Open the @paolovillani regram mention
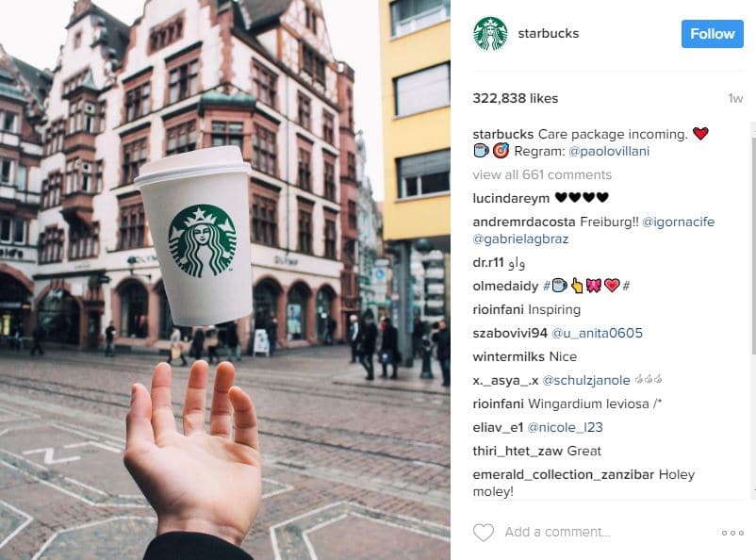 point(609,152)
